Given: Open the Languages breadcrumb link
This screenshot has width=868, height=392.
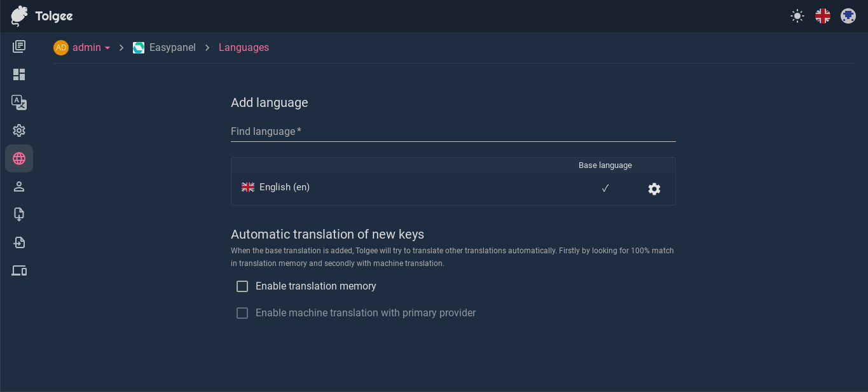Looking at the screenshot, I should click(x=244, y=47).
